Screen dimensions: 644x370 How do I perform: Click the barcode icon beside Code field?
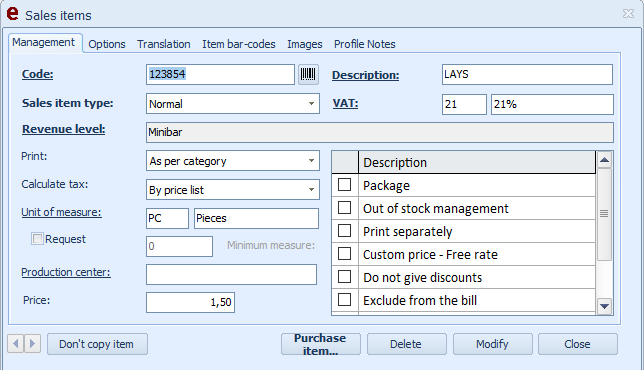308,74
